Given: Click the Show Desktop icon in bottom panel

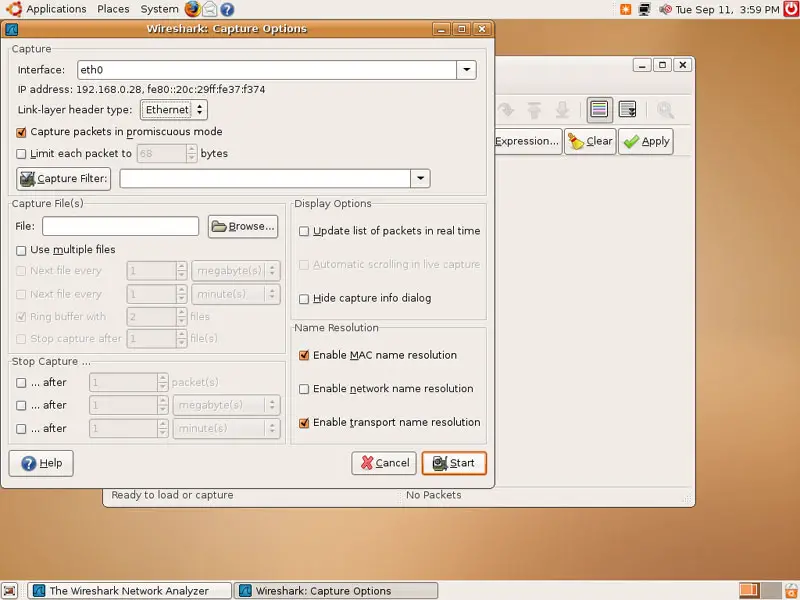Looking at the screenshot, I should tap(10, 590).
